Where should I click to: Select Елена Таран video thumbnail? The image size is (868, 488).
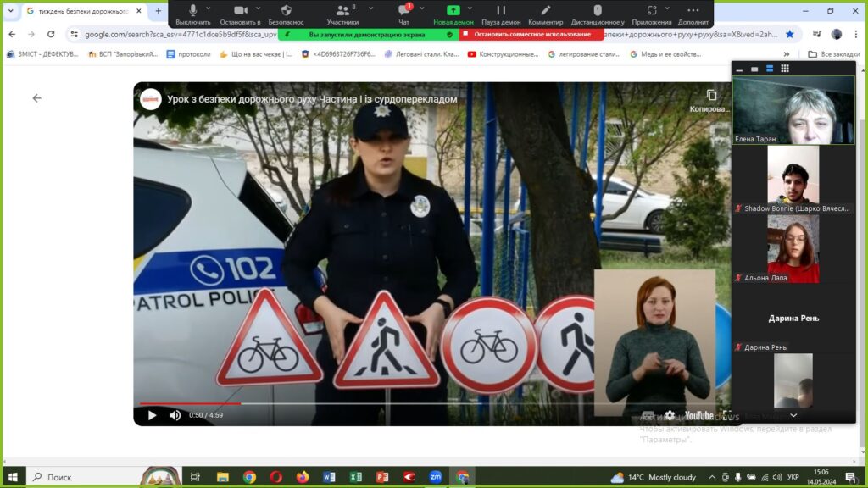[793, 110]
